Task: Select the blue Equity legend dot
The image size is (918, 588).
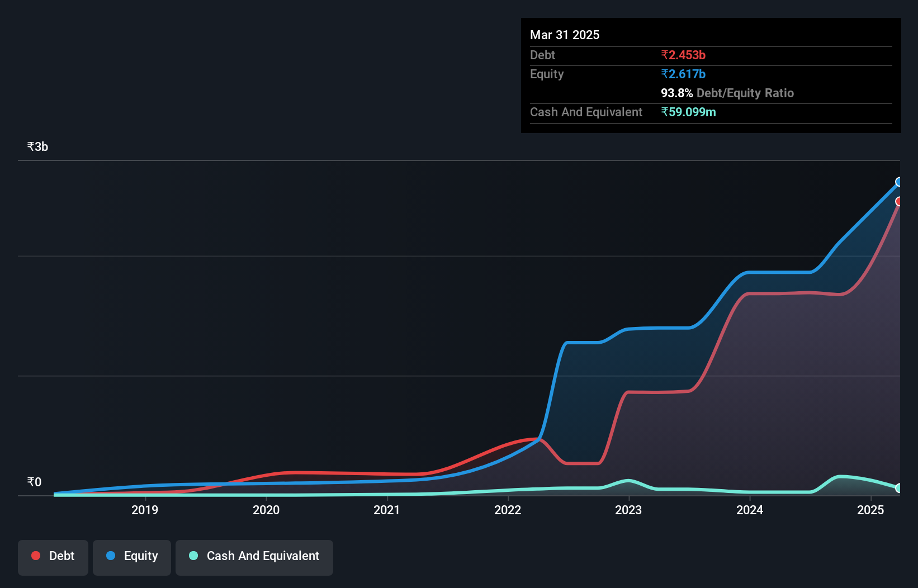Action: 110,556
